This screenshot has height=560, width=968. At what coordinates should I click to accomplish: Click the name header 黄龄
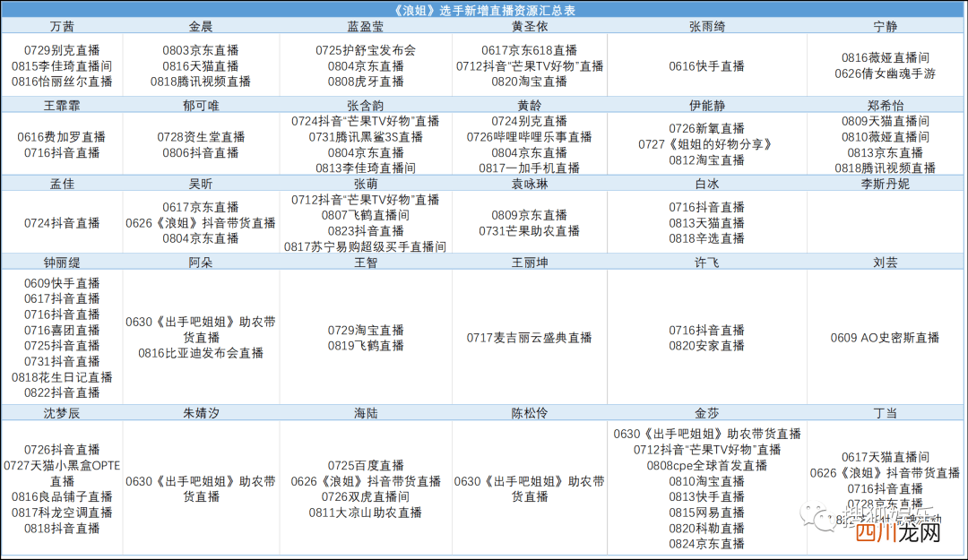[530, 106]
